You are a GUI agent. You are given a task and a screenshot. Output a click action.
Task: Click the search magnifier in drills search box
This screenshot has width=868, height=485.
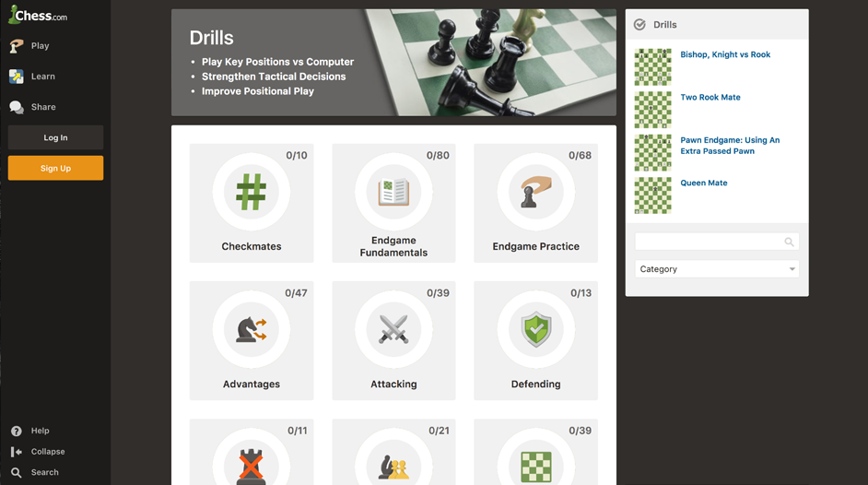(x=789, y=242)
